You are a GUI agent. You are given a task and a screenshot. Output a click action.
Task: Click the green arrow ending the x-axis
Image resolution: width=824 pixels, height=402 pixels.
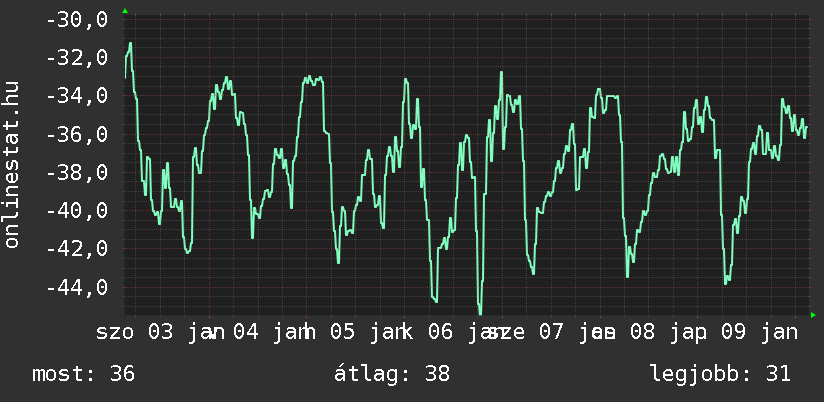coord(813,315)
